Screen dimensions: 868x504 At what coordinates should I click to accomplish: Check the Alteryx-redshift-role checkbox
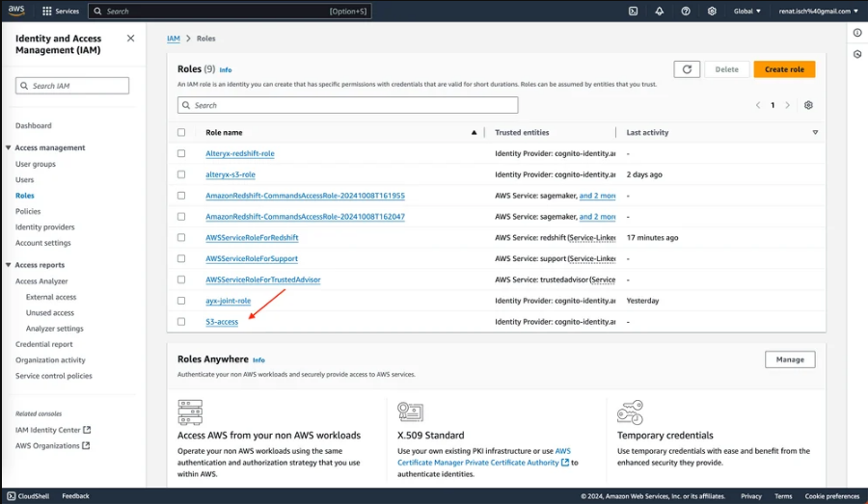[181, 153]
